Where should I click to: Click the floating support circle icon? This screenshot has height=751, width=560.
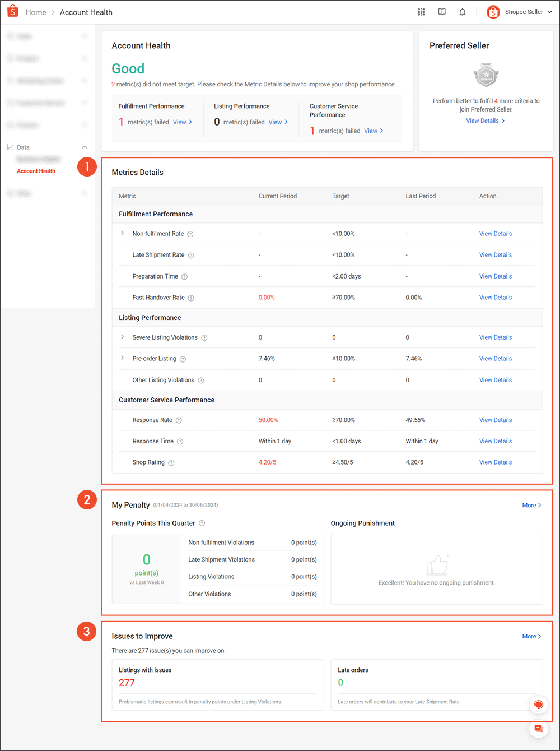(538, 704)
